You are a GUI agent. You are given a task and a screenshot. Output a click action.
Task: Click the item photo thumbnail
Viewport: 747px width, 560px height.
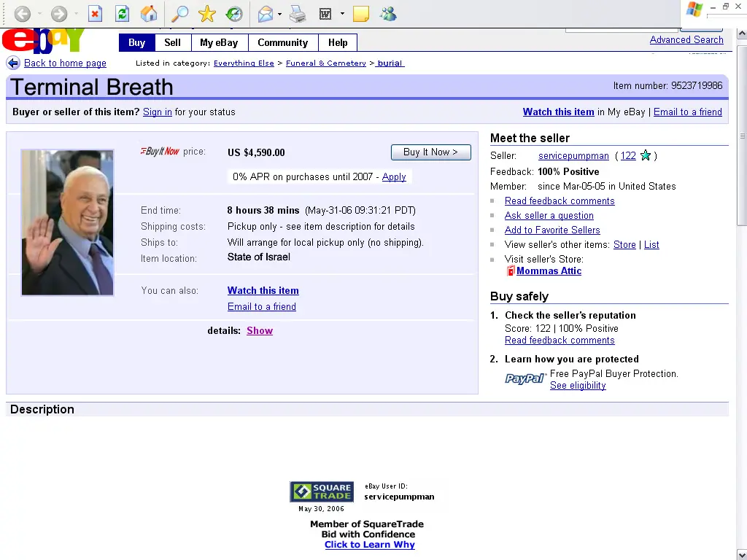[67, 222]
